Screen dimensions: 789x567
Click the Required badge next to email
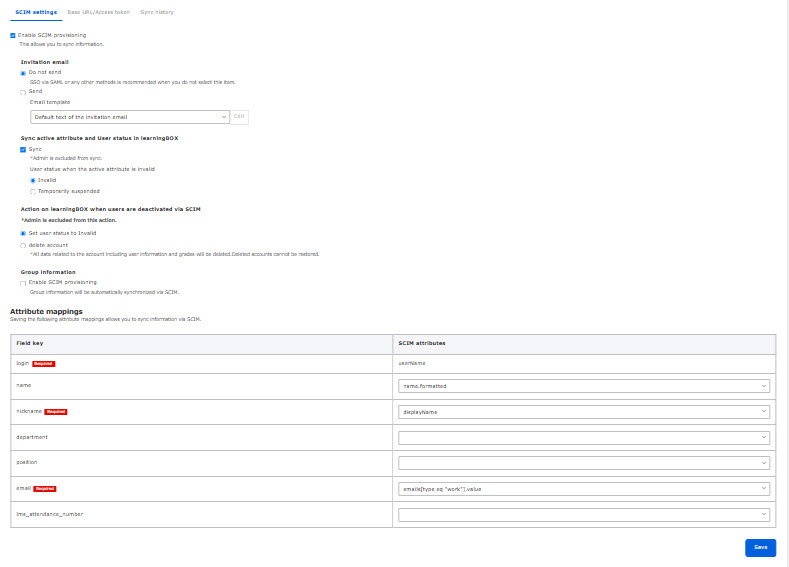pos(45,489)
